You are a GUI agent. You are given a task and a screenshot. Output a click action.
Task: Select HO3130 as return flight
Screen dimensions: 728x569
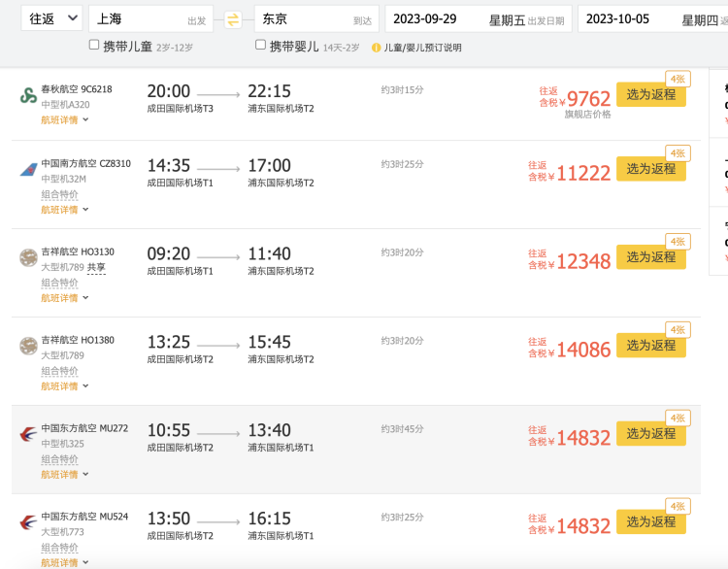(651, 257)
